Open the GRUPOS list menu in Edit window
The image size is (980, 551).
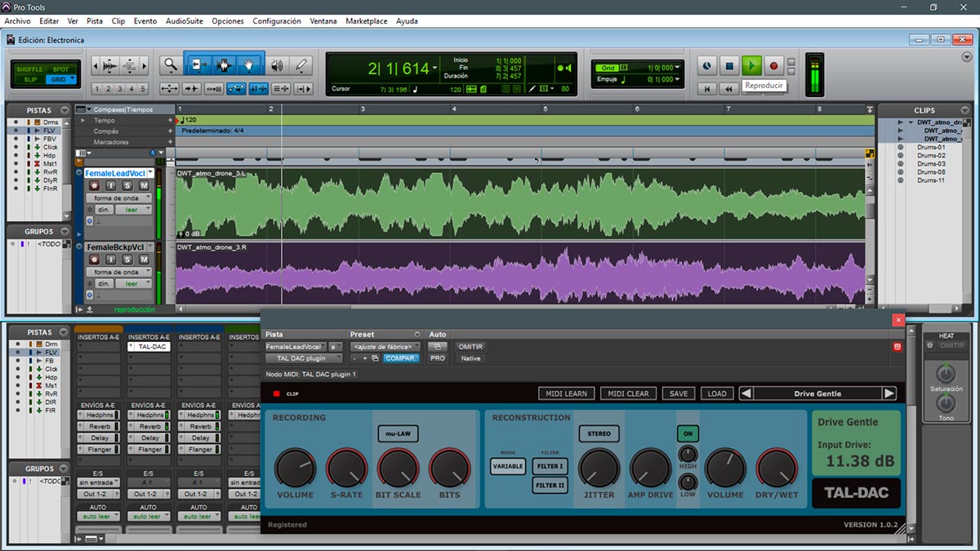[65, 231]
